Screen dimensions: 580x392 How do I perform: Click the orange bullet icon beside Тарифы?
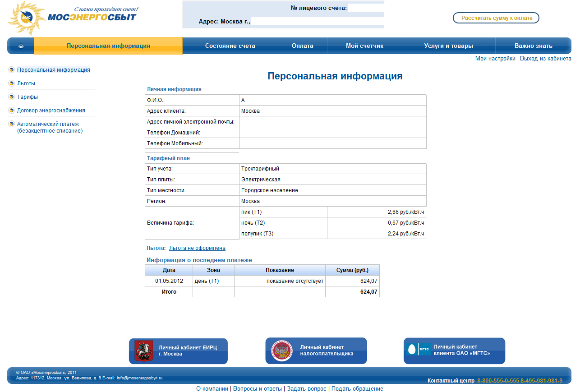[11, 97]
